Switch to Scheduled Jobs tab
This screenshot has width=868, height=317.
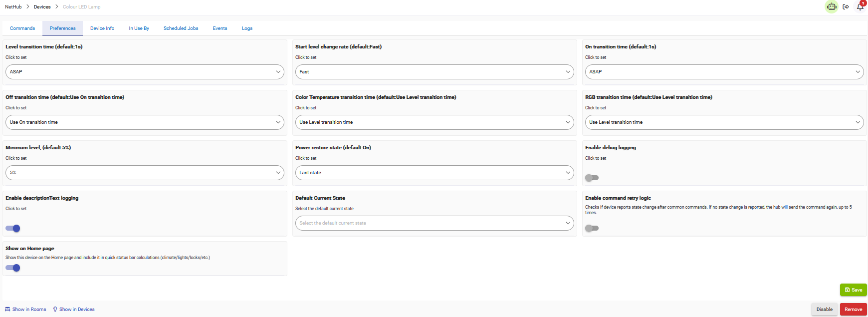point(181,28)
